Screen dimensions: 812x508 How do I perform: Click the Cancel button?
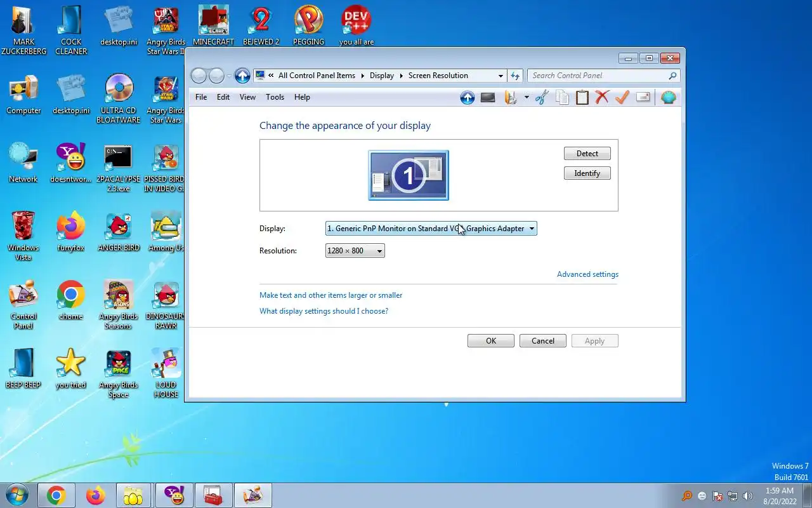tap(543, 341)
